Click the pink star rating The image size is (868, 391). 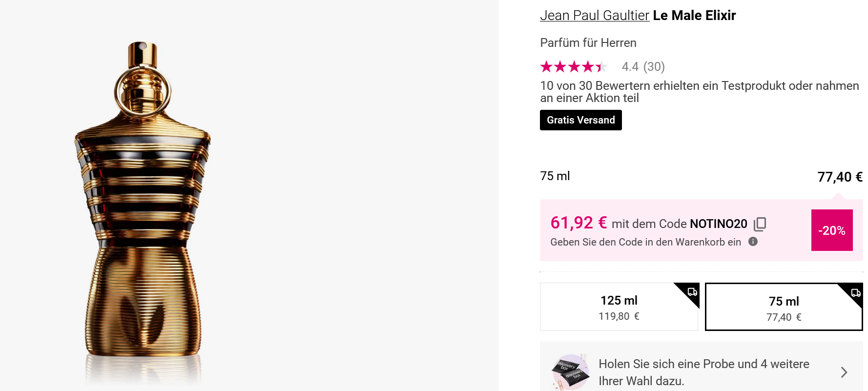coord(573,66)
